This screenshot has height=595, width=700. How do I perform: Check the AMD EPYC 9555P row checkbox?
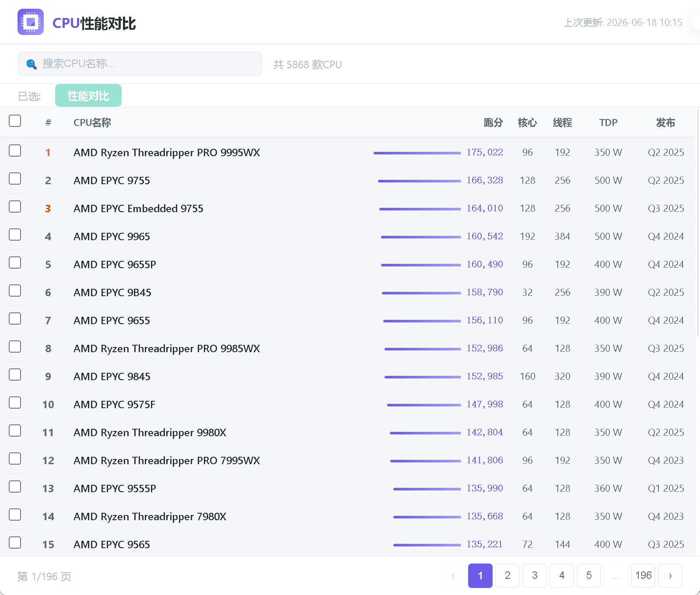point(15,486)
